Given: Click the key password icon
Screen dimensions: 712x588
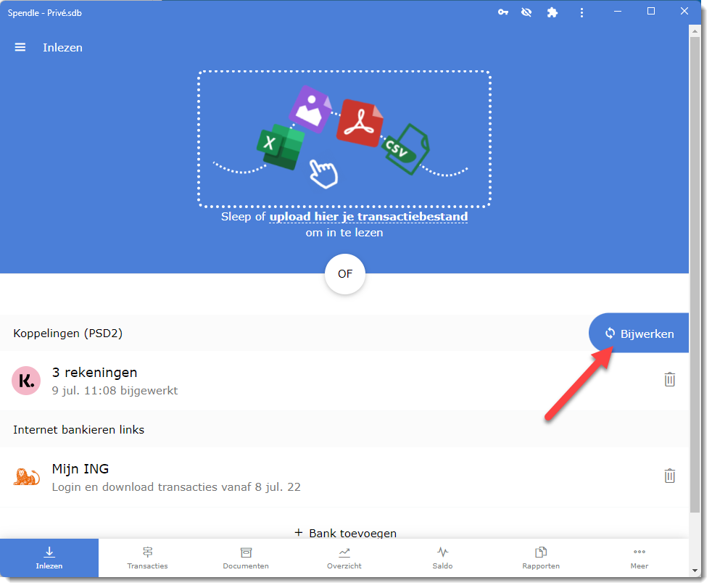Looking at the screenshot, I should point(503,12).
